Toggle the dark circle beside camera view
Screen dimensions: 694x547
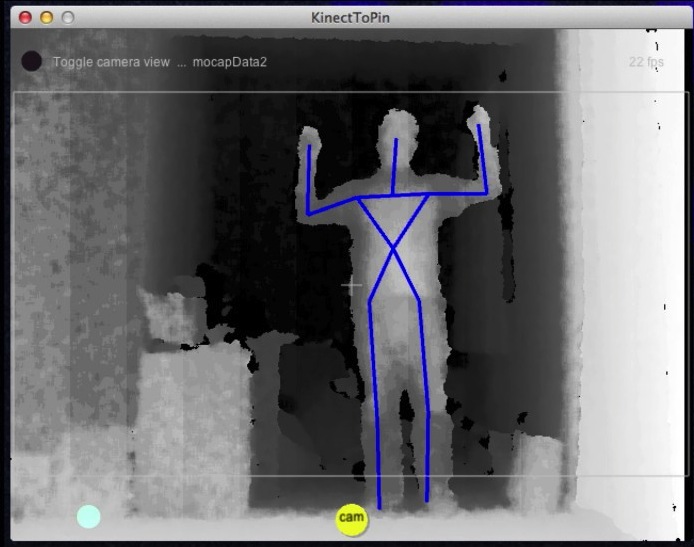click(x=32, y=61)
